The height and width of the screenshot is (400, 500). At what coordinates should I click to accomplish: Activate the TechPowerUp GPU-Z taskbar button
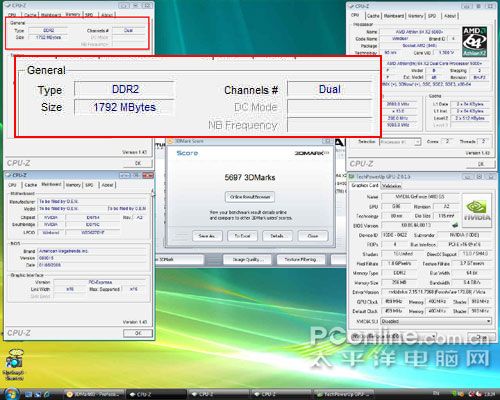point(343,394)
